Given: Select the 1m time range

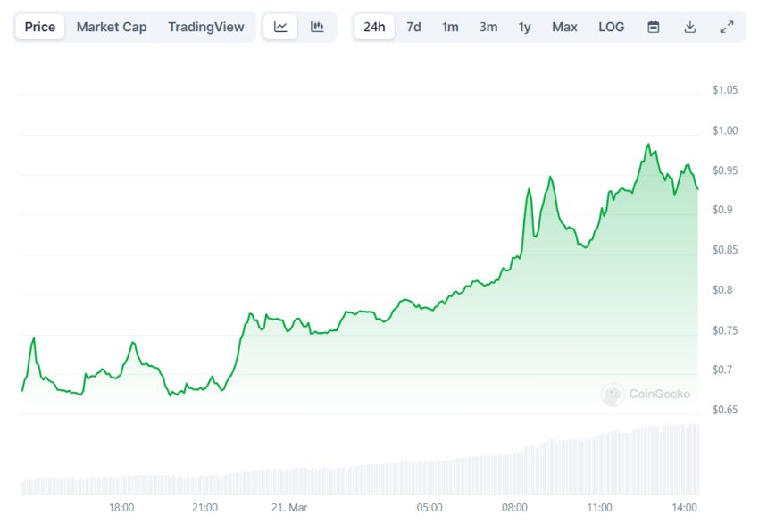Looking at the screenshot, I should [x=450, y=27].
